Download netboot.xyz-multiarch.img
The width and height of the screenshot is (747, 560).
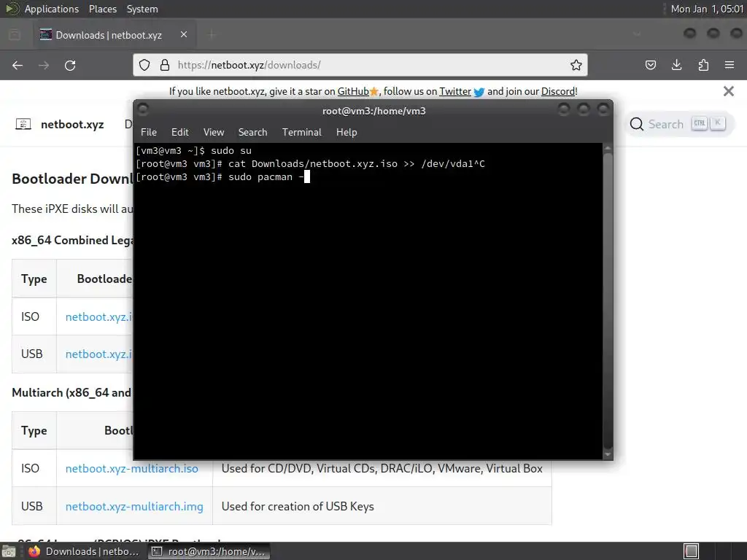(x=134, y=506)
